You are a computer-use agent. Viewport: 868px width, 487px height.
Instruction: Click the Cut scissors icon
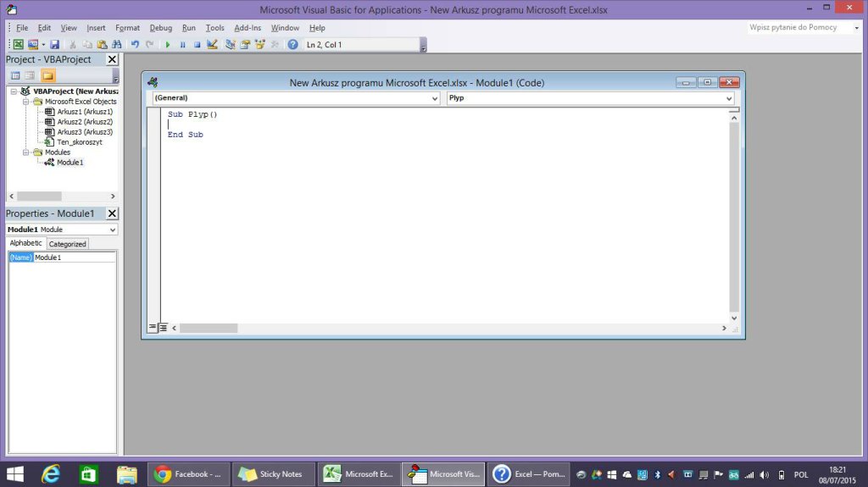tap(73, 44)
